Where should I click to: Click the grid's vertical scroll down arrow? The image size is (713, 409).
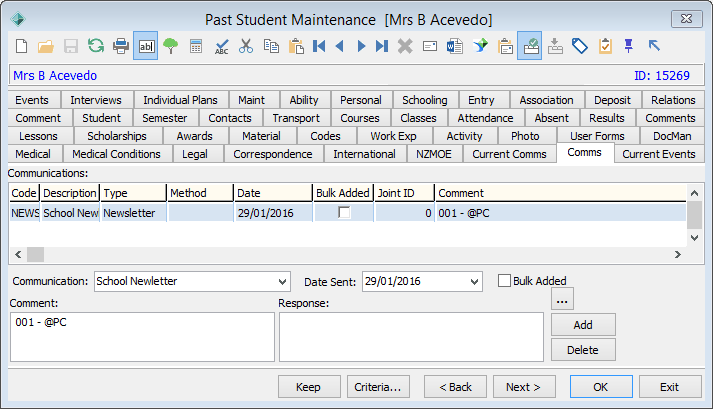tap(694, 237)
